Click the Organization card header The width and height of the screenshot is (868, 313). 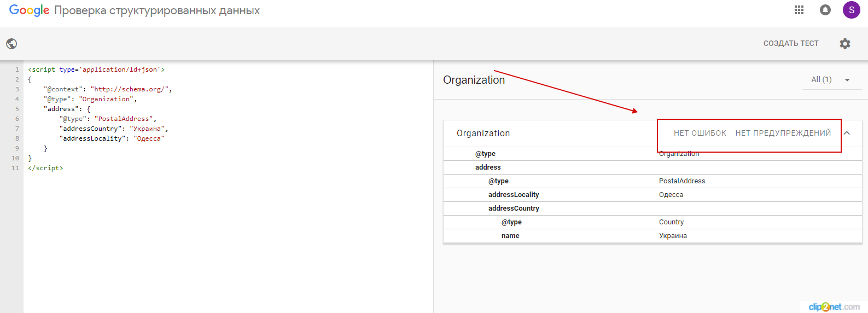point(483,134)
